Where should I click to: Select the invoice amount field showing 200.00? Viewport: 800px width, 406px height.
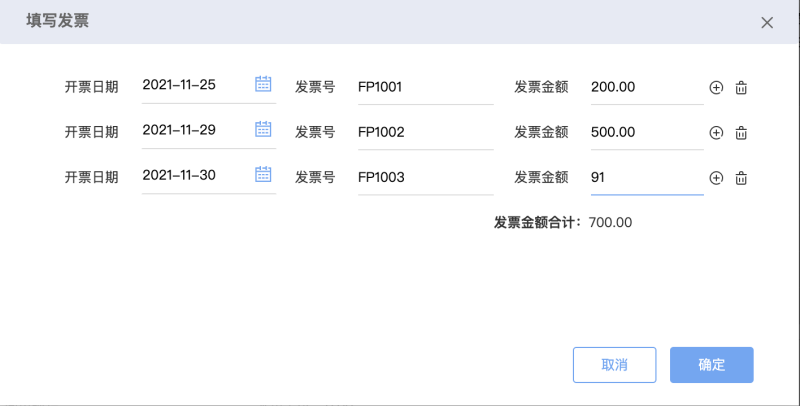pyautogui.click(x=647, y=87)
